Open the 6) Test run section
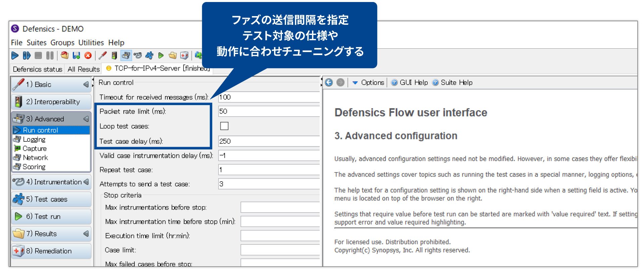This screenshot has height=272, width=644. click(51, 217)
